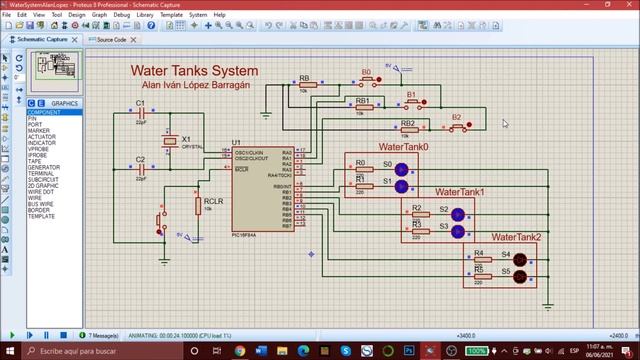Open File Explorer from the taskbar
This screenshot has height=360, width=640.
[x=282, y=351]
